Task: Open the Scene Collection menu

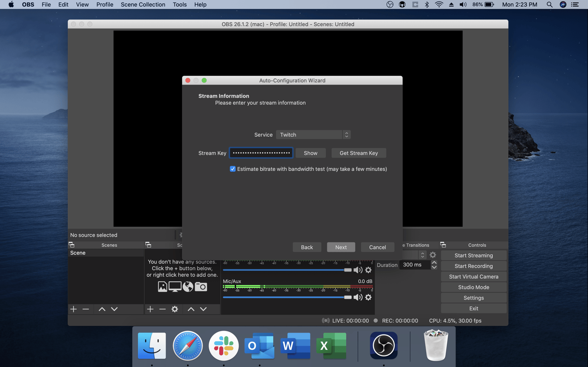Action: (143, 4)
